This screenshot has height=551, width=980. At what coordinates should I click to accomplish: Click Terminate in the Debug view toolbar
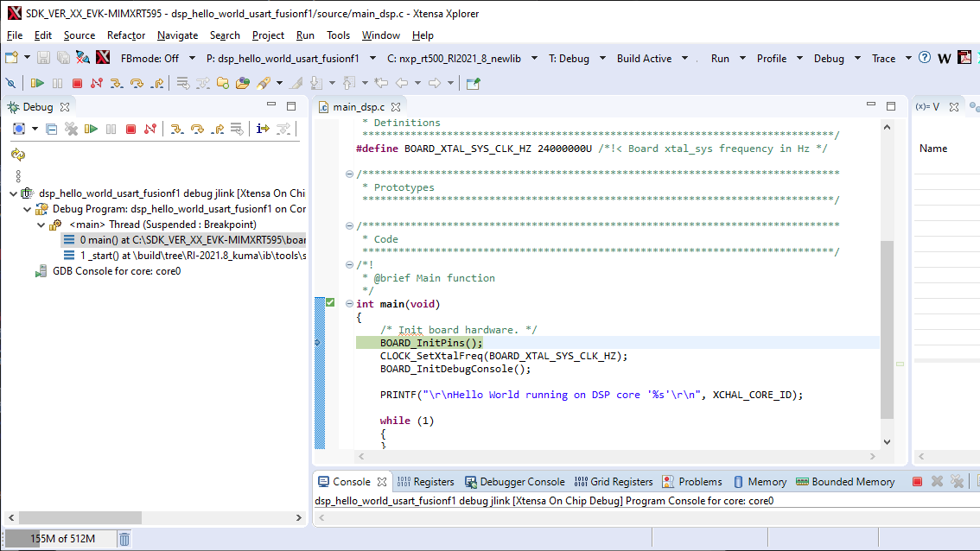click(x=130, y=129)
